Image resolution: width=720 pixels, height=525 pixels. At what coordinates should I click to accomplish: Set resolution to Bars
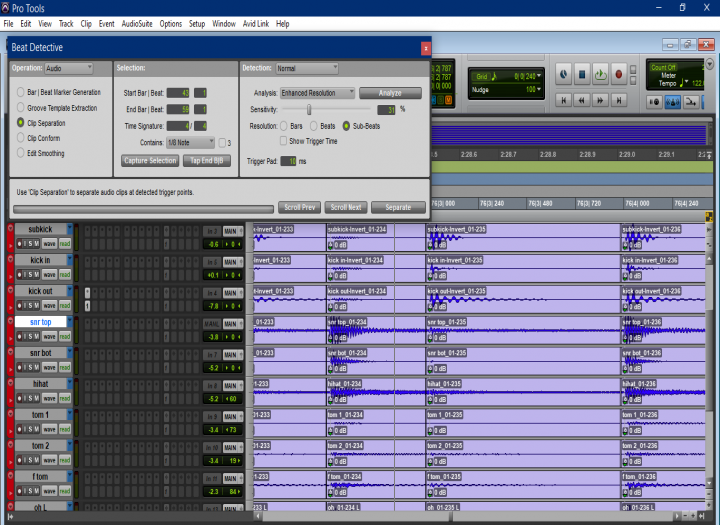coord(284,126)
